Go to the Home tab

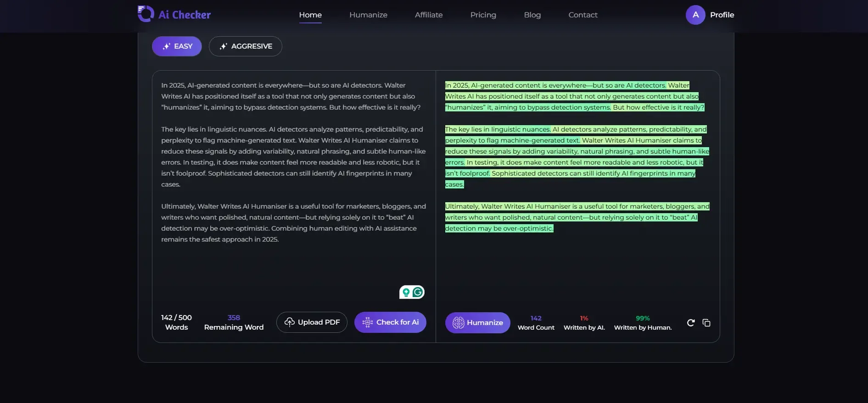[x=310, y=15]
